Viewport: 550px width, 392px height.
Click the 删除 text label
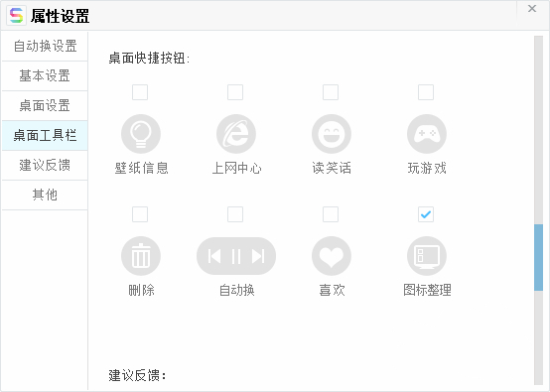tap(141, 290)
